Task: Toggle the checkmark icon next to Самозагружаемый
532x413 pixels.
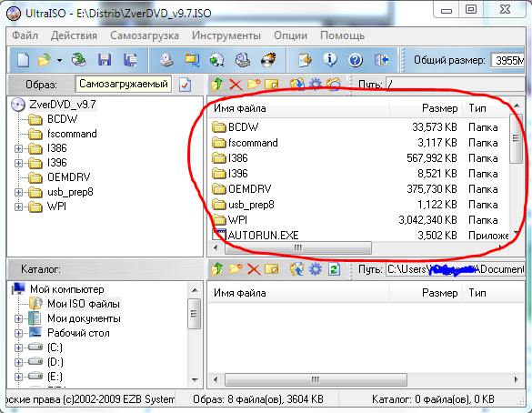Action: click(x=185, y=85)
